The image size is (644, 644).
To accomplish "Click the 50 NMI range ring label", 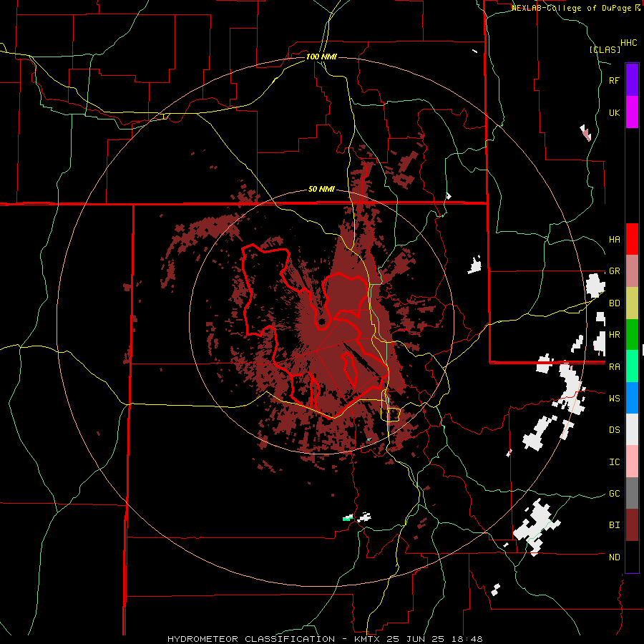I will 321,190.
